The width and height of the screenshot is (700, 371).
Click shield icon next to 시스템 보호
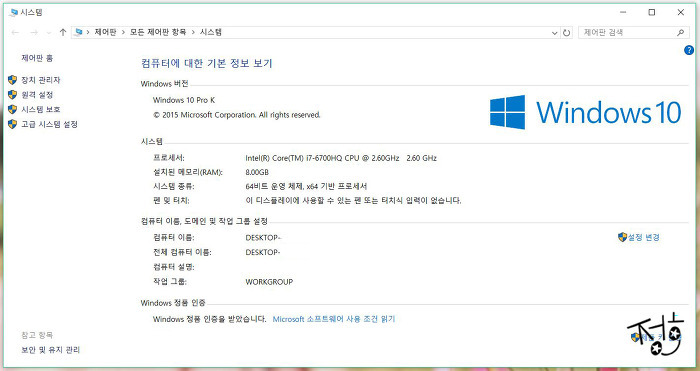pos(12,109)
